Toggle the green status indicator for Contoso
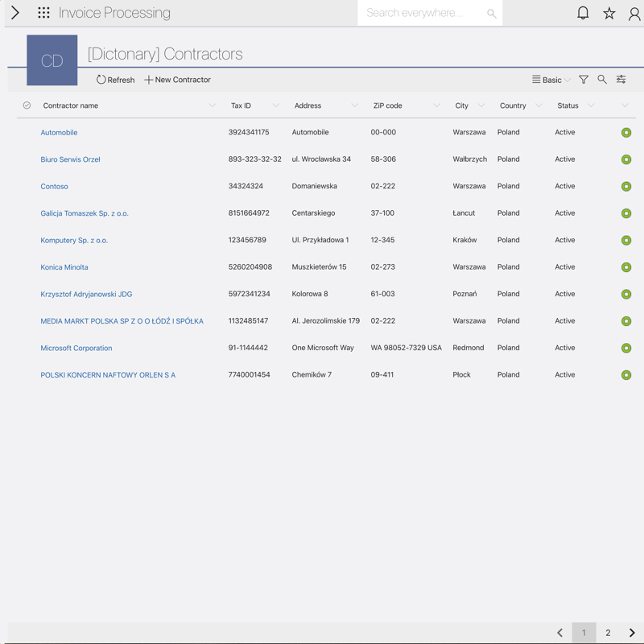 [626, 187]
